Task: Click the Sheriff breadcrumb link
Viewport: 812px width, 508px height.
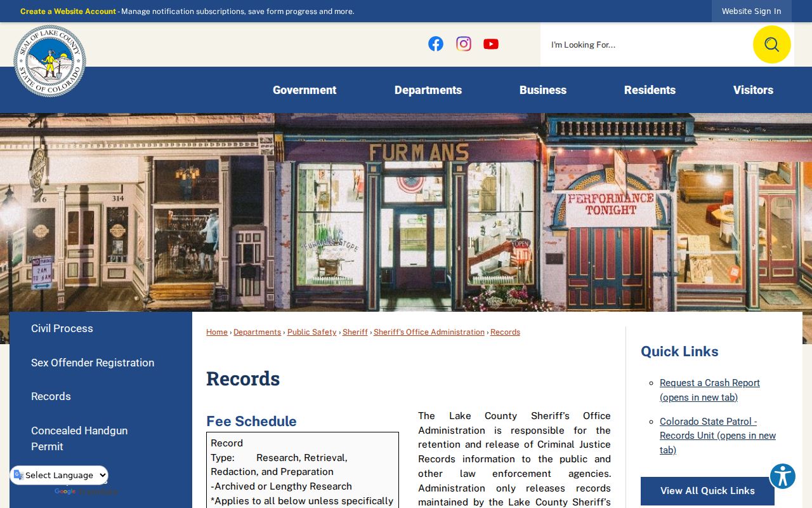Action: point(355,332)
